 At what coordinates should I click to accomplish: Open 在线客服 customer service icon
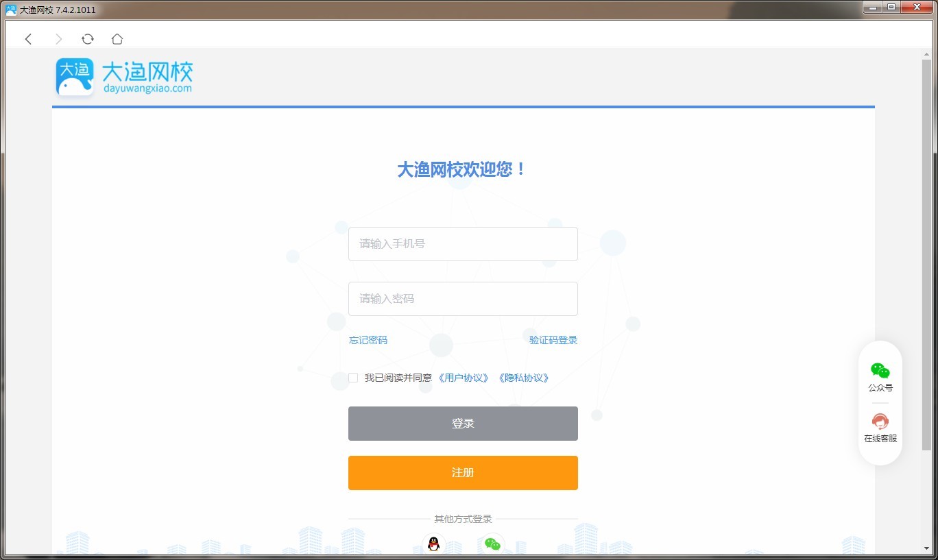880,422
